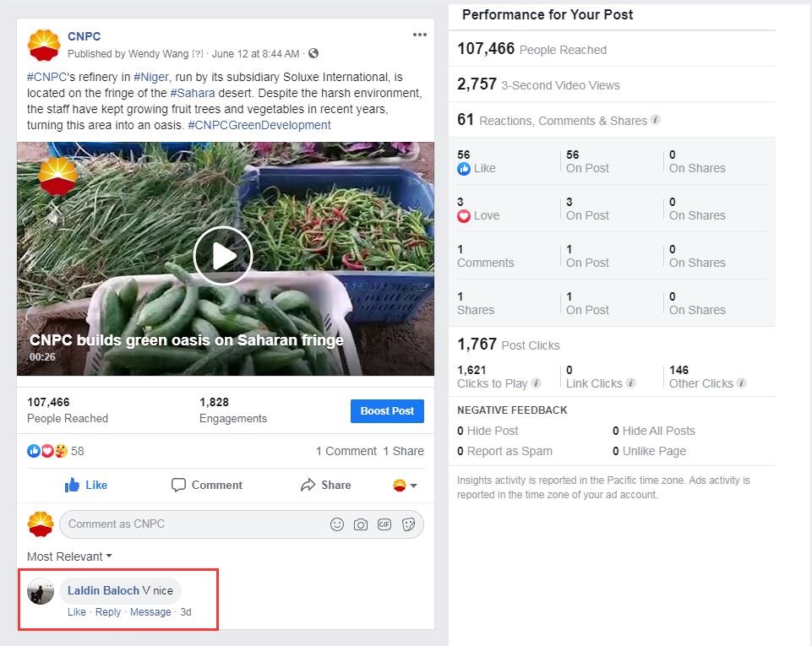Like the CNPC post
The height and width of the screenshot is (646, 812).
(x=86, y=485)
